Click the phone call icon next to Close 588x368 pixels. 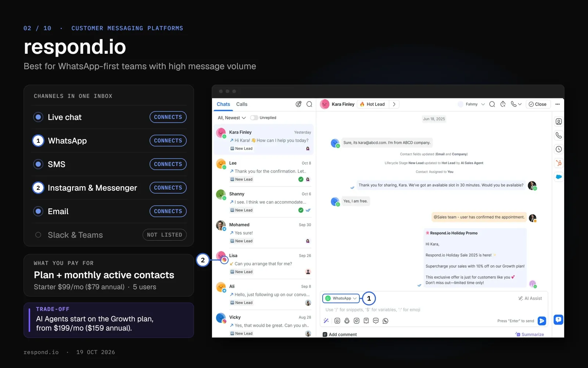[513, 104]
